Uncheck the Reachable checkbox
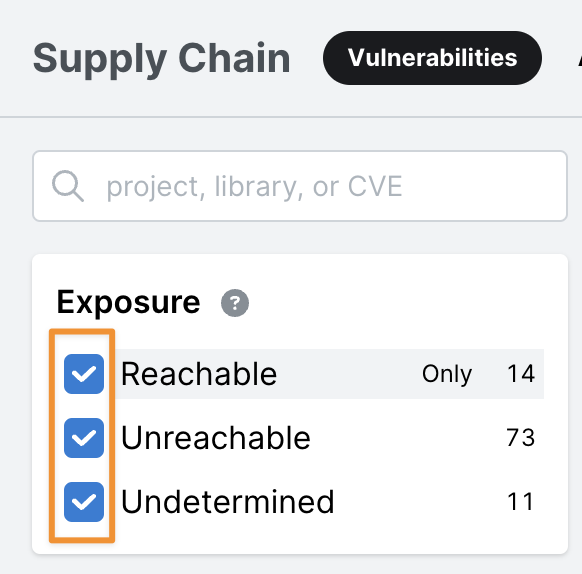 [x=84, y=374]
